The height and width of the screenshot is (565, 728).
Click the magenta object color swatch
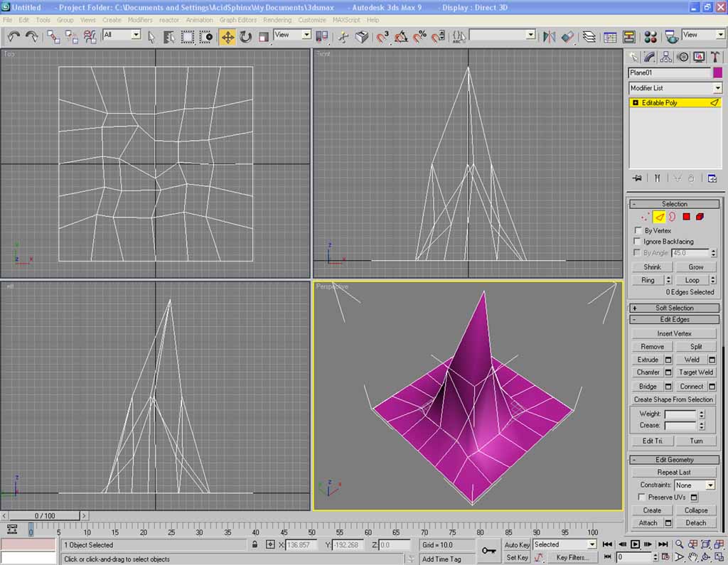(717, 72)
